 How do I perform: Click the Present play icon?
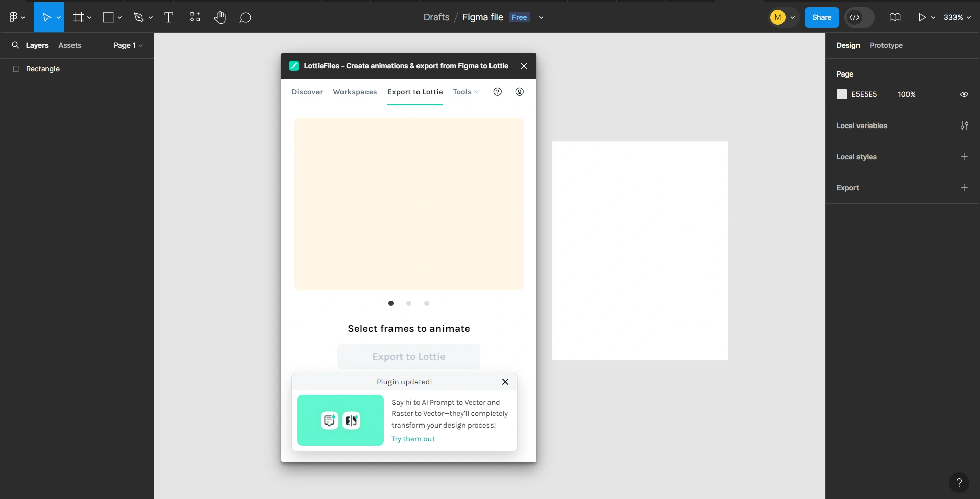pos(922,17)
